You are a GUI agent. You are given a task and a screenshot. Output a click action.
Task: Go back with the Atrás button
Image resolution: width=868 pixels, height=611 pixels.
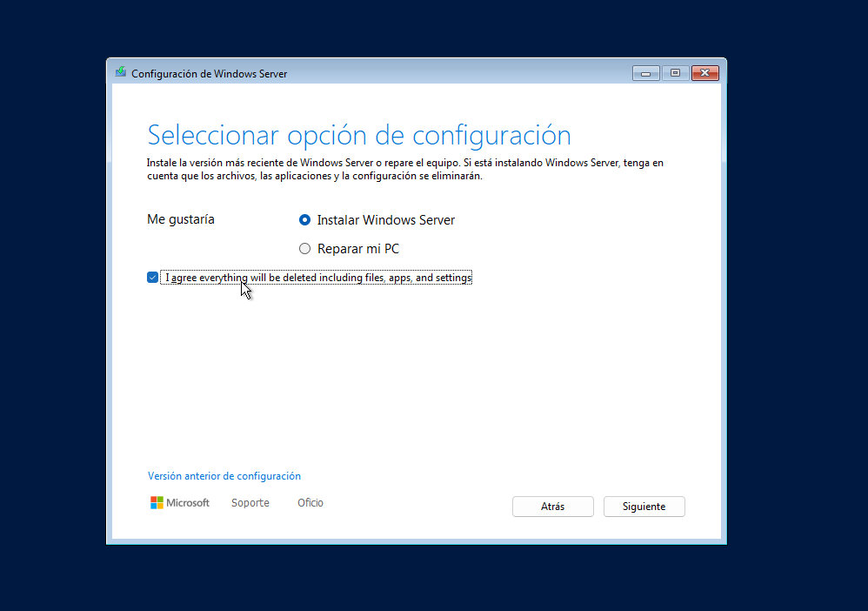[552, 507]
